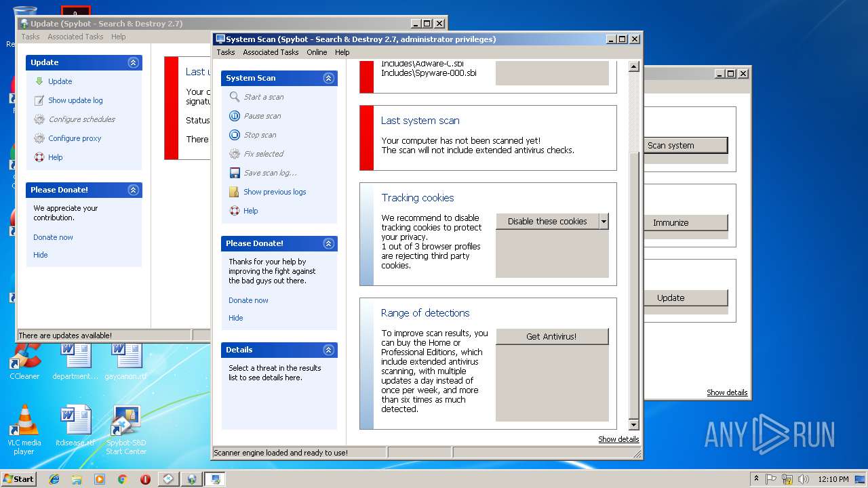Launch Windows Media Player from taskbar

click(x=100, y=479)
